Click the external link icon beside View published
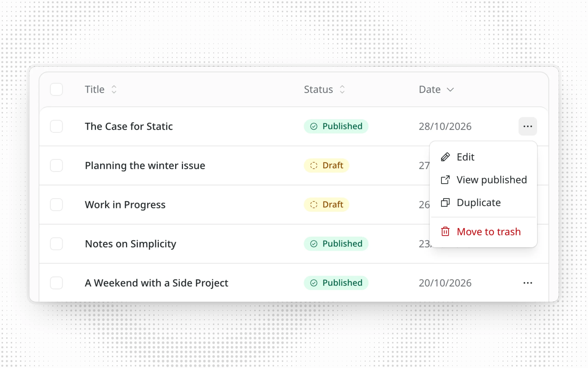This screenshot has height=368, width=588. [x=445, y=180]
